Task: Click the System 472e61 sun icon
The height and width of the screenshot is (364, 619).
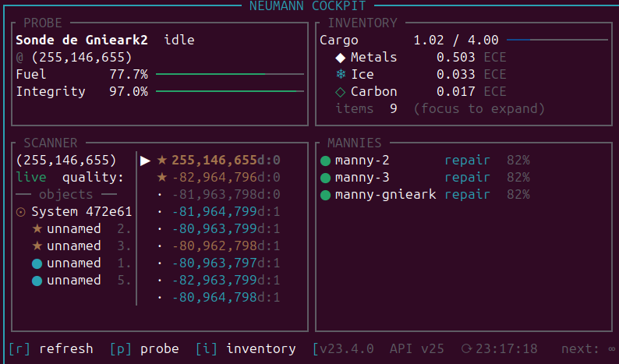Action: (x=21, y=213)
